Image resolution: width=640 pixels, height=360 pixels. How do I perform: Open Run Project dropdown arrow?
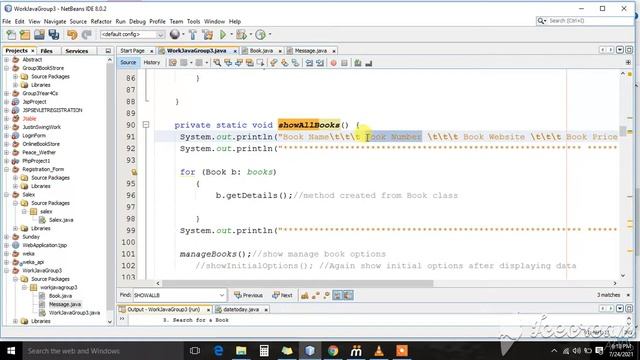231,35
